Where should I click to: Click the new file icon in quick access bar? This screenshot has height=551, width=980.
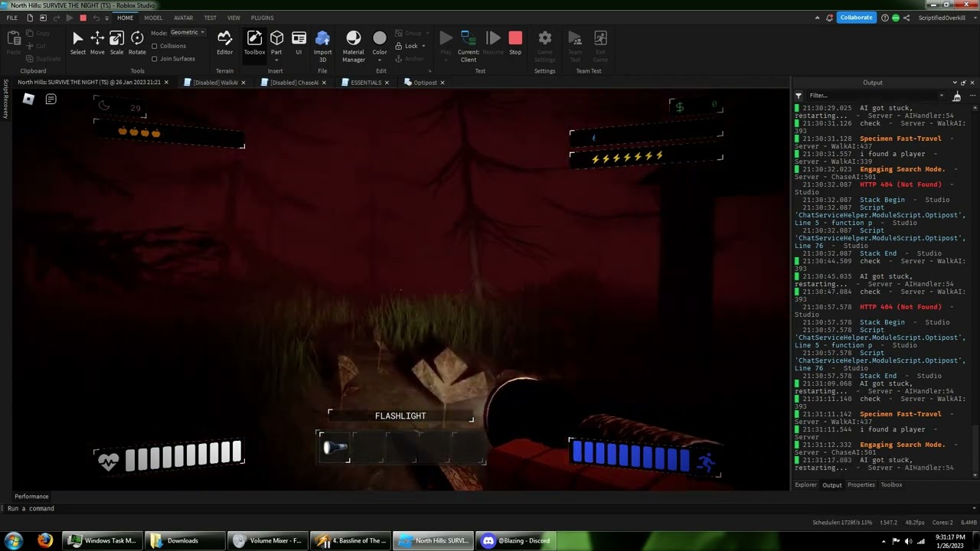30,18
